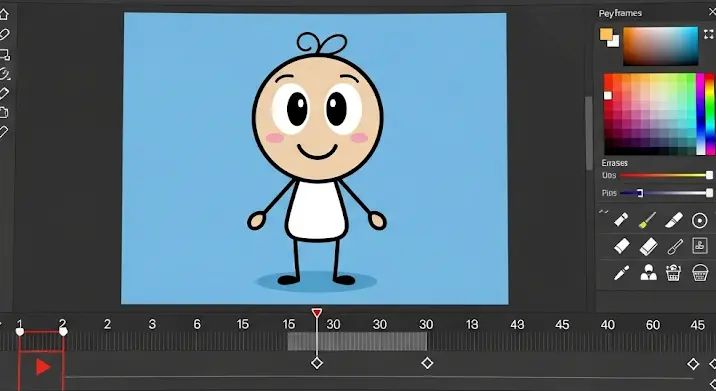
Task: Click the red playhead marker
Action: [317, 313]
